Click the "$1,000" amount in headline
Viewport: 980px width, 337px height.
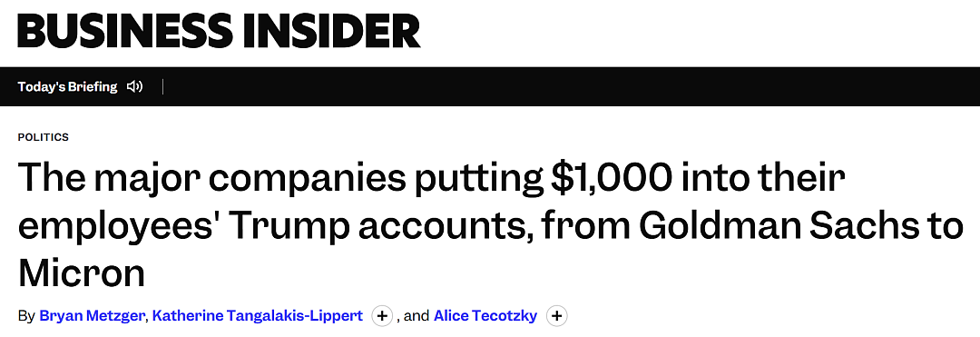pyautogui.click(x=610, y=178)
